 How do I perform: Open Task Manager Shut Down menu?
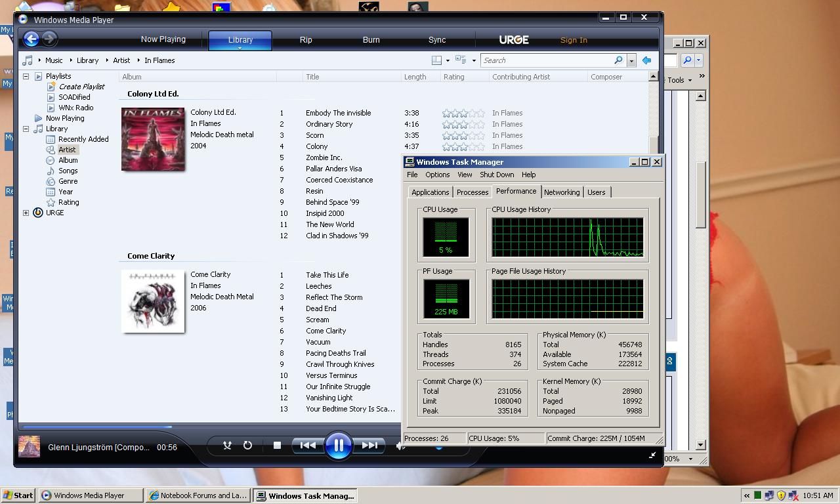[497, 175]
